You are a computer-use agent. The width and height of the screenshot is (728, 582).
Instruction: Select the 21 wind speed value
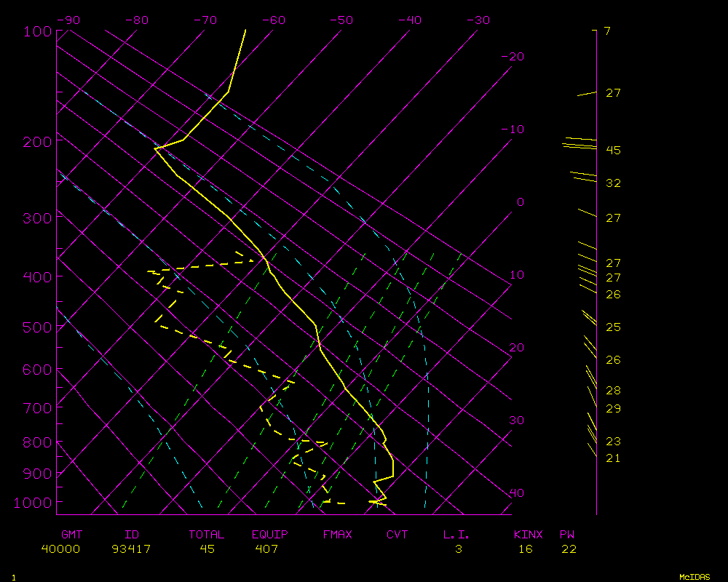(x=613, y=458)
